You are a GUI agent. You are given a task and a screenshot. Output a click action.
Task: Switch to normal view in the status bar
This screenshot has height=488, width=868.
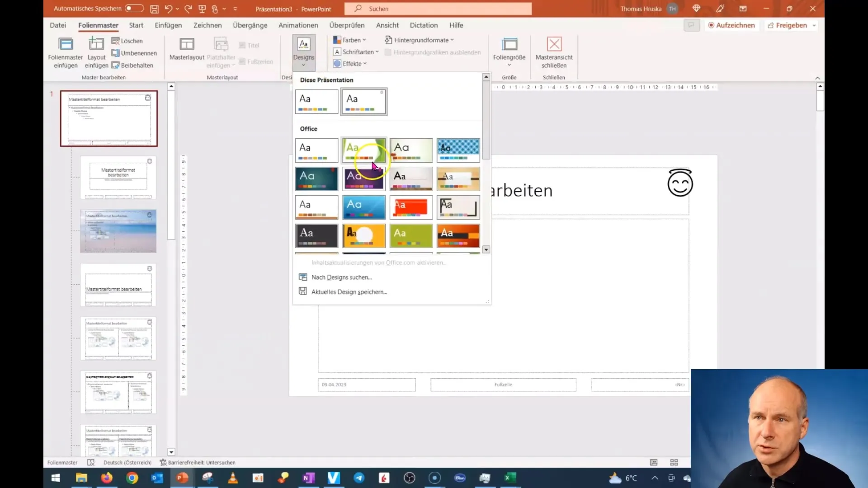[654, 462]
